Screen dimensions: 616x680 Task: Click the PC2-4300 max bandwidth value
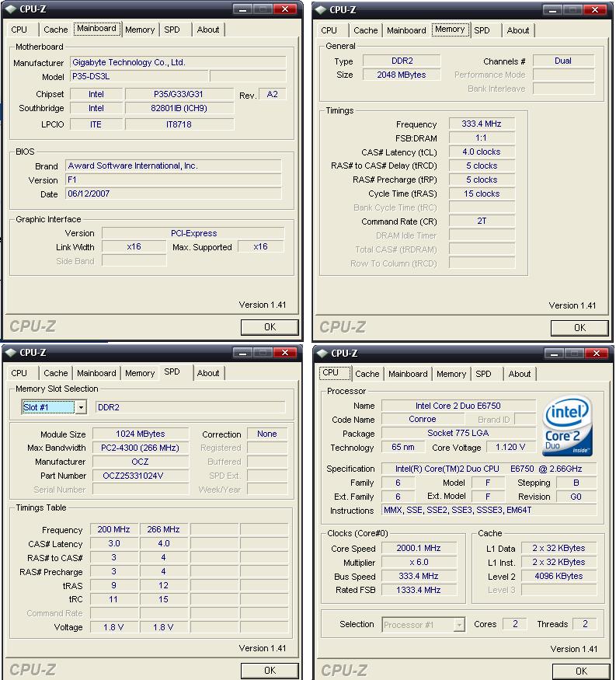(x=141, y=448)
